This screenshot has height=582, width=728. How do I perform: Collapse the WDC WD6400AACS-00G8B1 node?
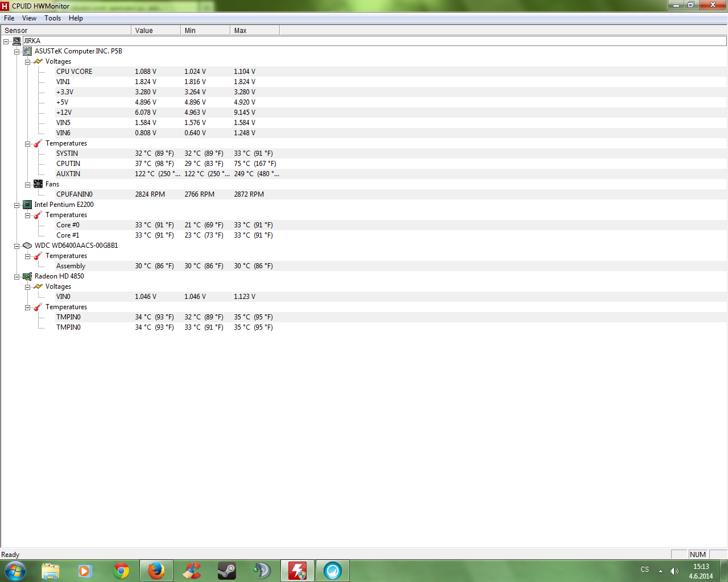coord(17,246)
